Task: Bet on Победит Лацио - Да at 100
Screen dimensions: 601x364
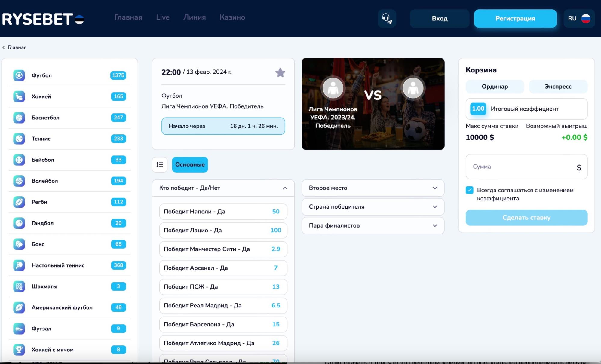Action: (223, 230)
